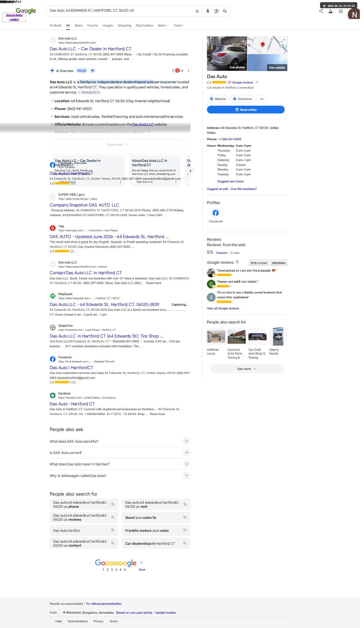The height and width of the screenshot is (628, 364).
Task: Switch to AI Mode tab
Action: point(55,25)
